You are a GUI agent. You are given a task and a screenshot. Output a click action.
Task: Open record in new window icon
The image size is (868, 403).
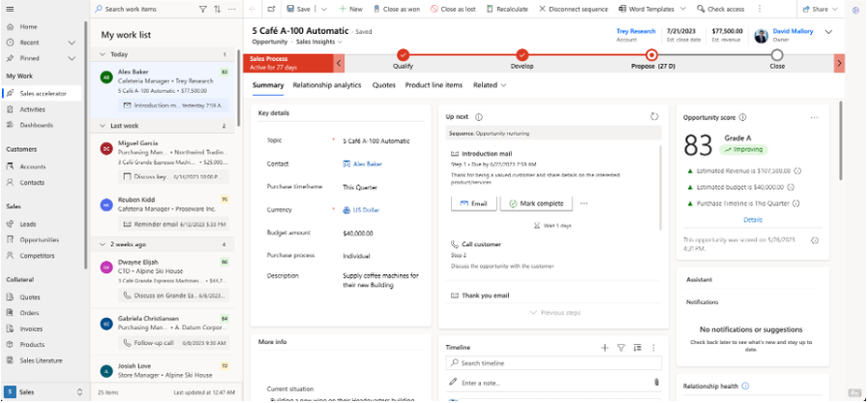271,9
